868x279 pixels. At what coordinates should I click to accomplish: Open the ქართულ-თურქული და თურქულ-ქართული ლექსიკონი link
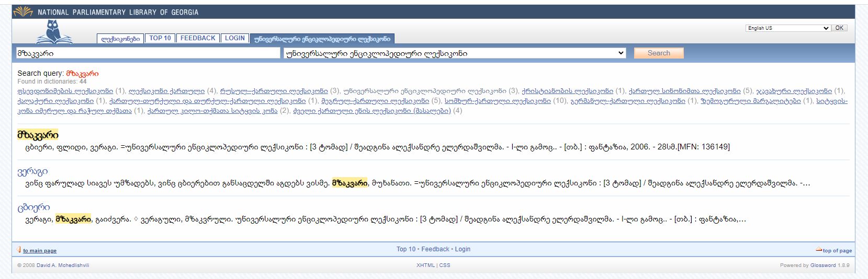pos(207,101)
